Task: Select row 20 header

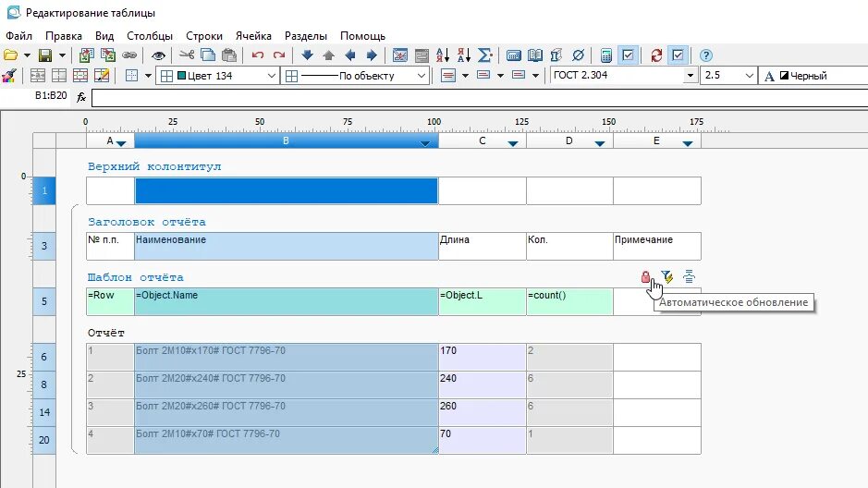Action: [44, 440]
